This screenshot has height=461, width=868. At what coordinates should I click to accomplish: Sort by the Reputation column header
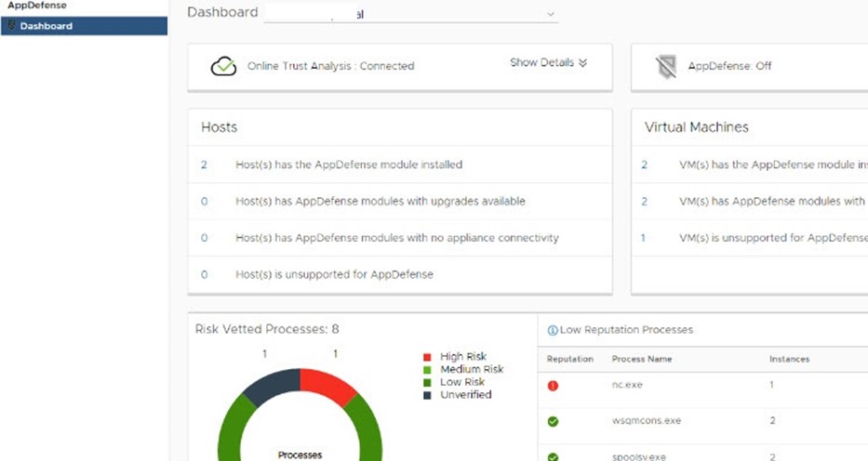pyautogui.click(x=569, y=360)
